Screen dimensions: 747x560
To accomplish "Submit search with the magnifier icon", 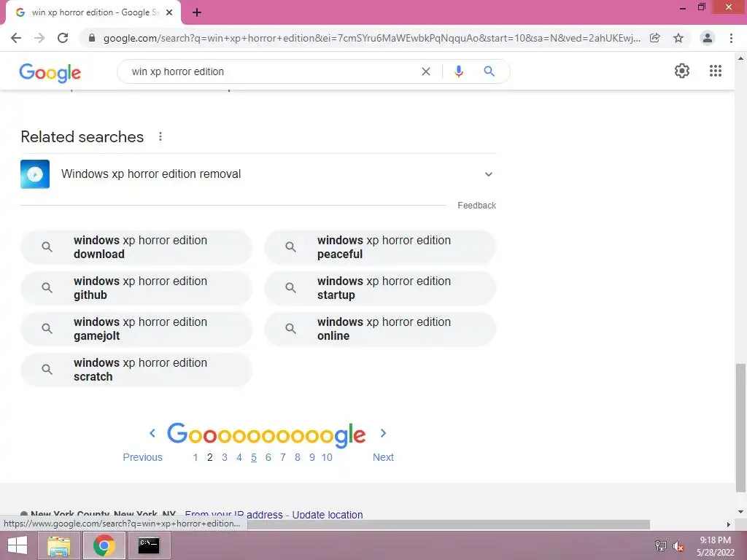I will 489,71.
